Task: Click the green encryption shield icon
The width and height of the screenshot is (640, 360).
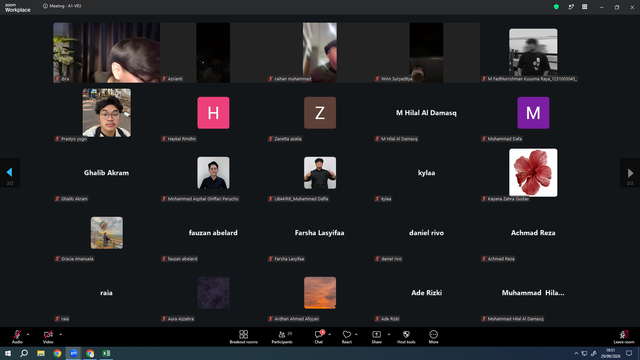Action: click(x=556, y=7)
